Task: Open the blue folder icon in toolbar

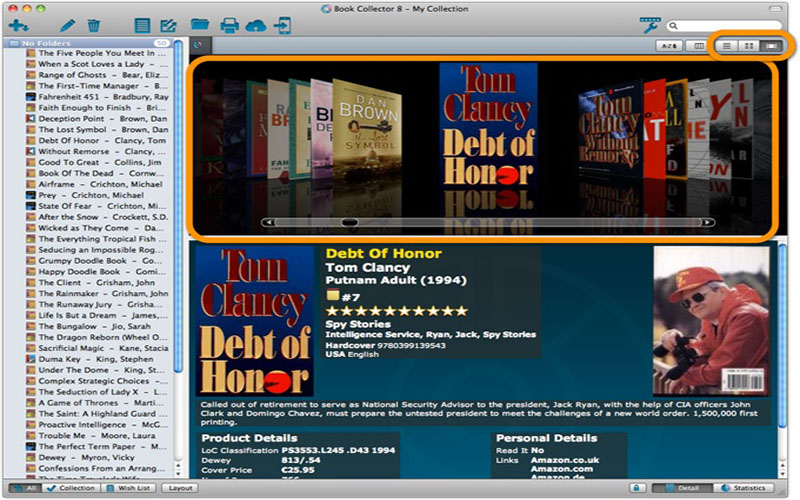Action: pyautogui.click(x=200, y=24)
